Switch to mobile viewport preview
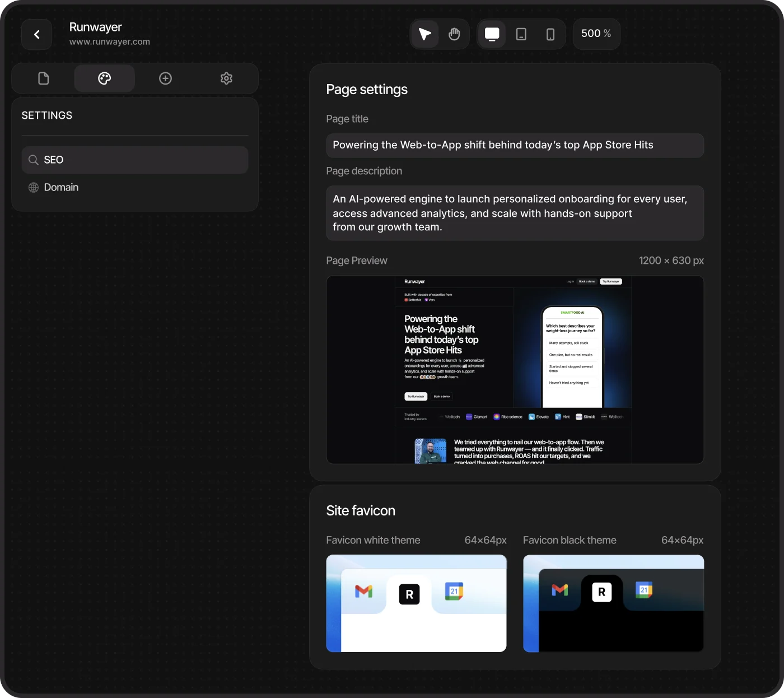784x698 pixels. pyautogui.click(x=550, y=34)
